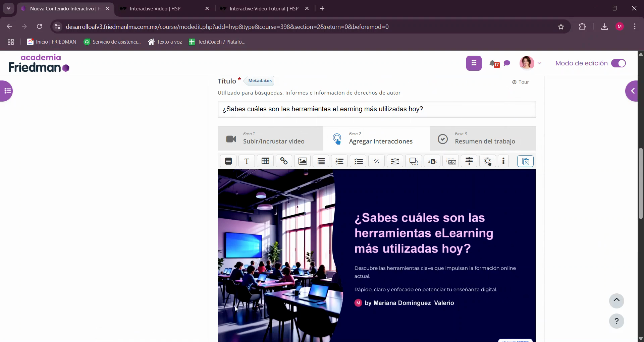The height and width of the screenshot is (342, 644).
Task: Add a Mark the Words interaction
Action: pos(432,161)
